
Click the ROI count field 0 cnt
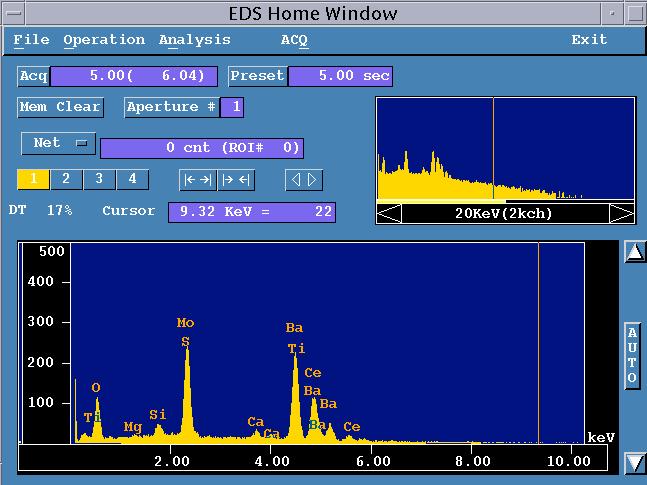(x=202, y=148)
